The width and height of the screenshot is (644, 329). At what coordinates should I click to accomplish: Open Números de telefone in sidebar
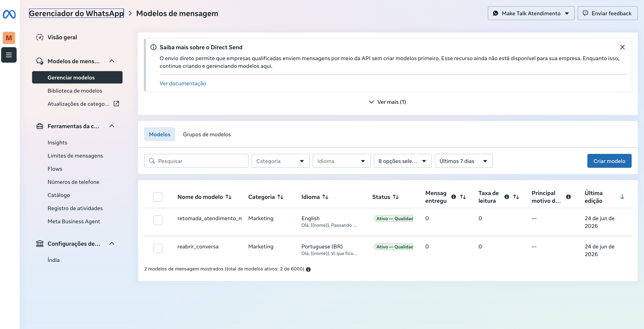[x=73, y=182]
